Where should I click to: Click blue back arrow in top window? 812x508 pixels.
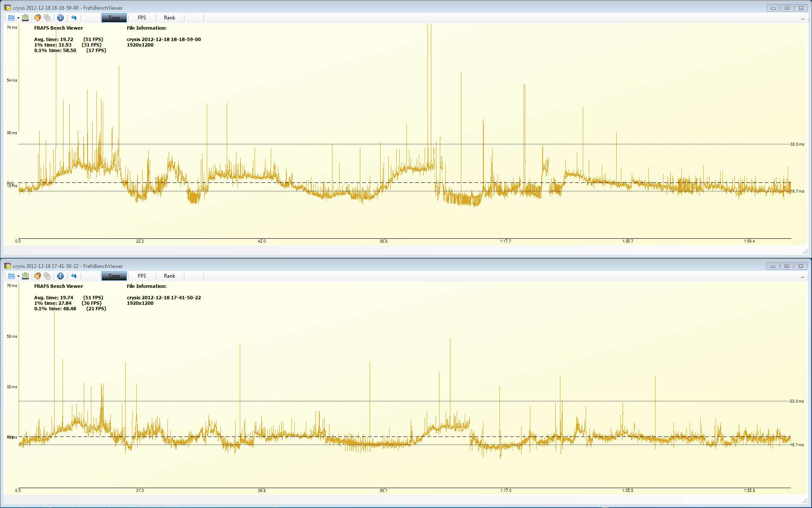coord(74,18)
